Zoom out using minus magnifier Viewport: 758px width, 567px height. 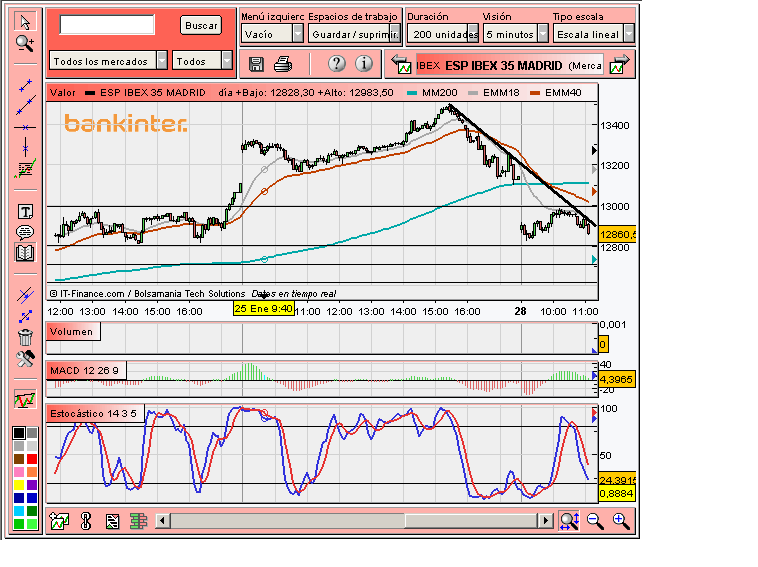pos(595,521)
